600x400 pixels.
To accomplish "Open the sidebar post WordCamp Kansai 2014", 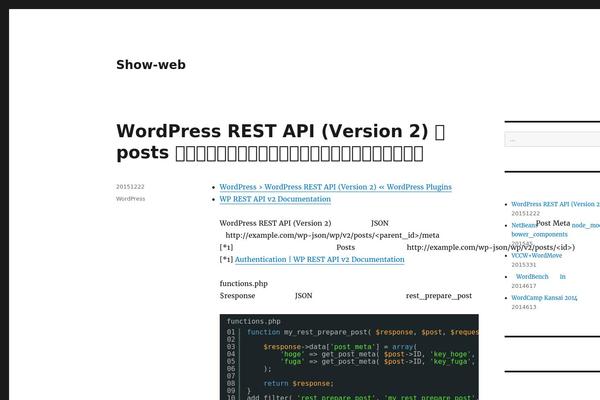I will pos(544,298).
